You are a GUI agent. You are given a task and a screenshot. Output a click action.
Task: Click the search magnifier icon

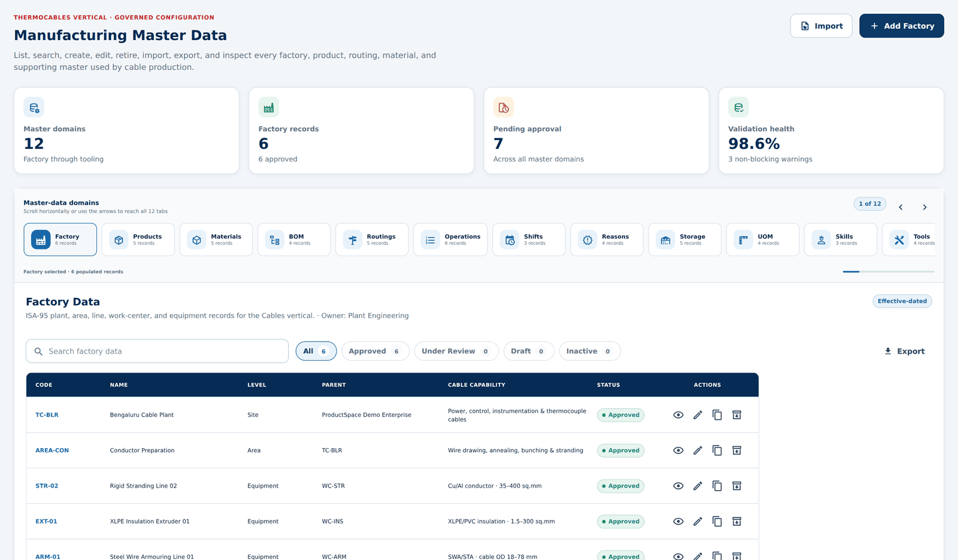[x=38, y=351]
